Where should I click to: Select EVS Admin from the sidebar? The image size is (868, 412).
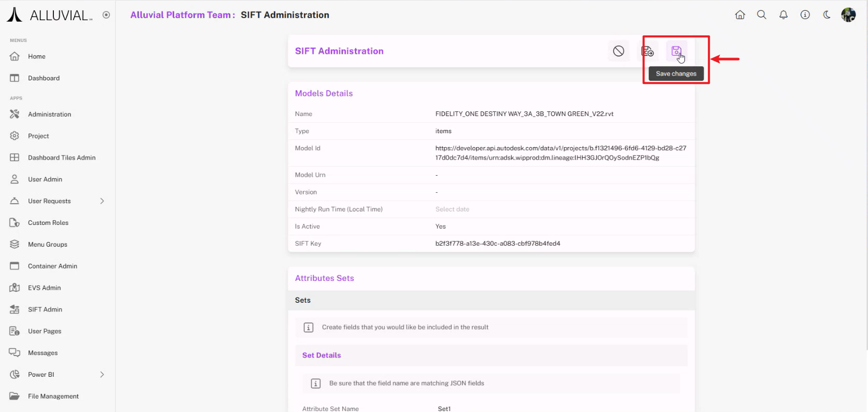[x=44, y=288]
